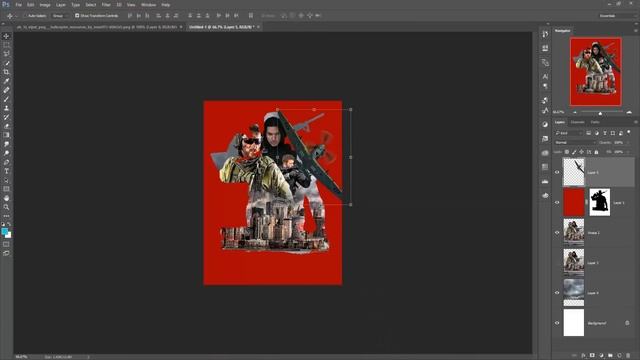This screenshot has height=360, width=640.
Task: Open the Auto-Select Group dropdown
Action: [60, 16]
